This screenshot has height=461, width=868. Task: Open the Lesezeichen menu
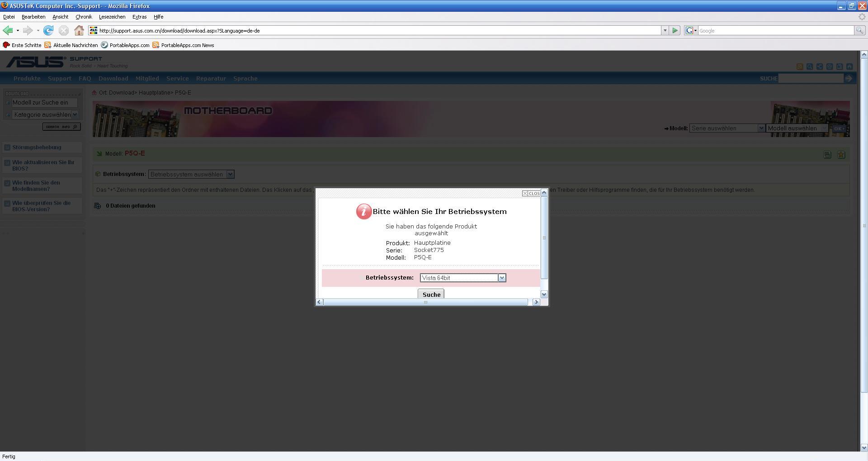tap(112, 17)
